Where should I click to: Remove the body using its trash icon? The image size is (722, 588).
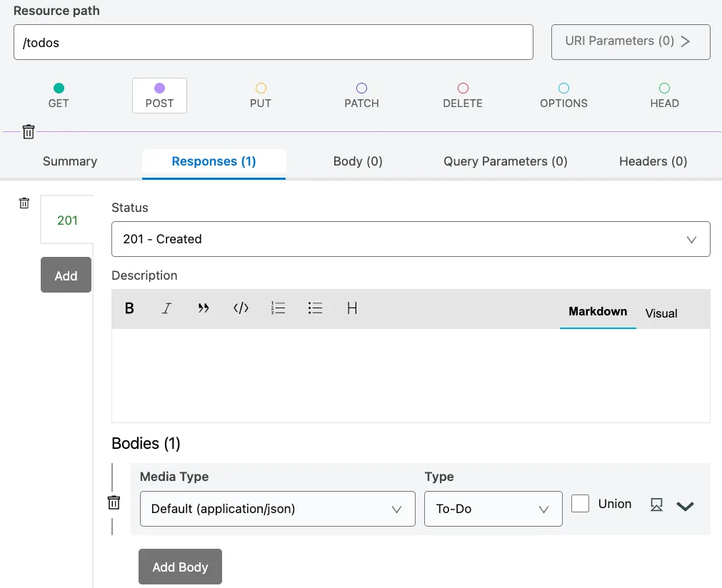[114, 502]
